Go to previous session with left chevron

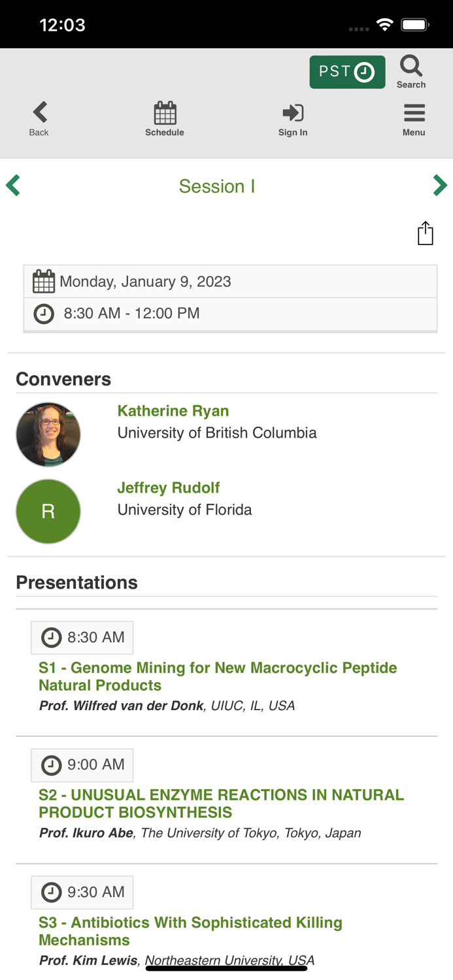(x=13, y=186)
